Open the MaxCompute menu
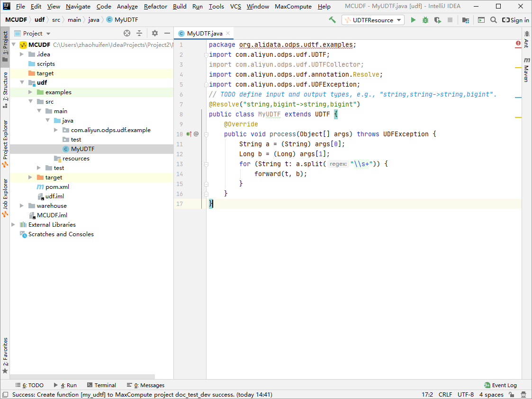This screenshot has height=399, width=532. (293, 7)
